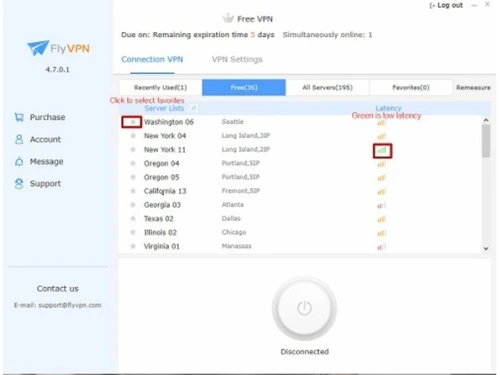Switch to Favorites(0) tab
Viewport: 500px width, 375px height.
pos(411,87)
